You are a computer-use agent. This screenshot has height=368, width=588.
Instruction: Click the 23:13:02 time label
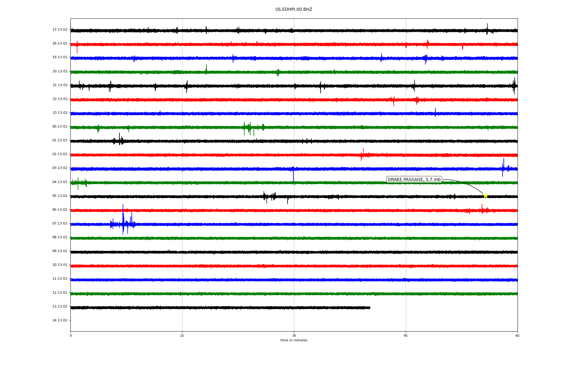[x=60, y=113]
